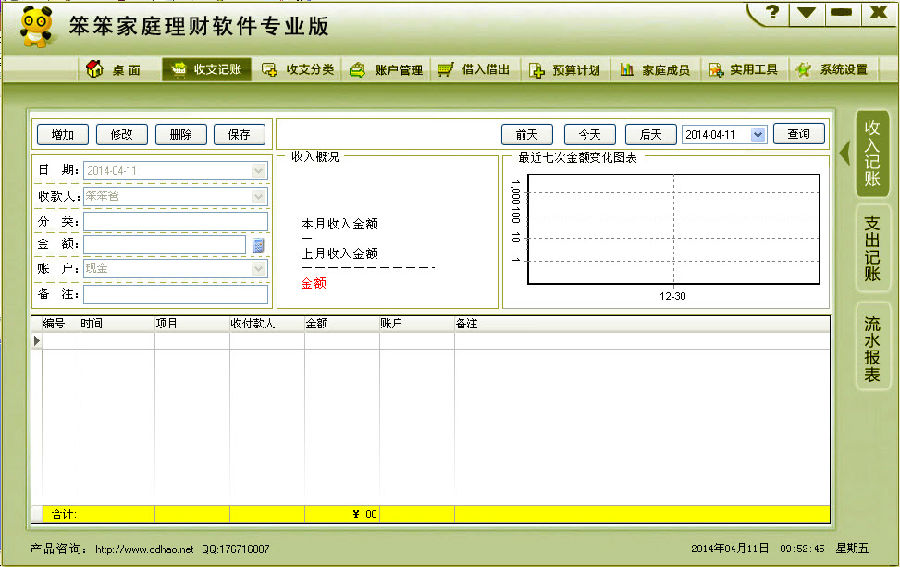Open 实用工具 utilities icon
The width and height of the screenshot is (900, 567).
point(715,70)
